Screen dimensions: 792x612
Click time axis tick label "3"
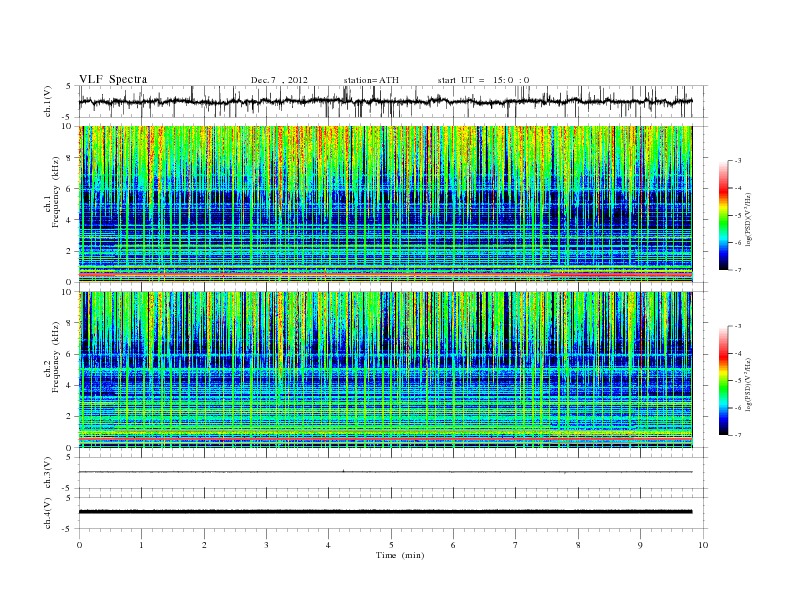point(266,545)
